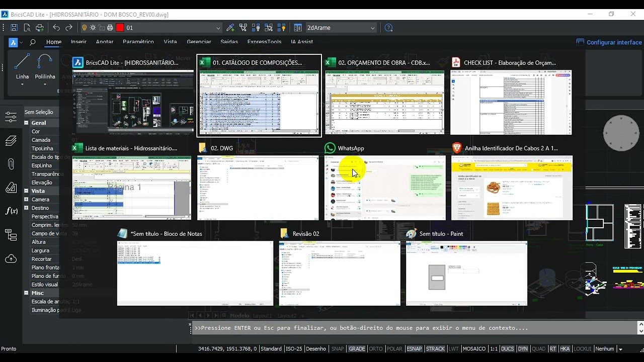The width and height of the screenshot is (644, 362).
Task: Toggle DYN dynamic input in status bar
Action: [x=523, y=349]
